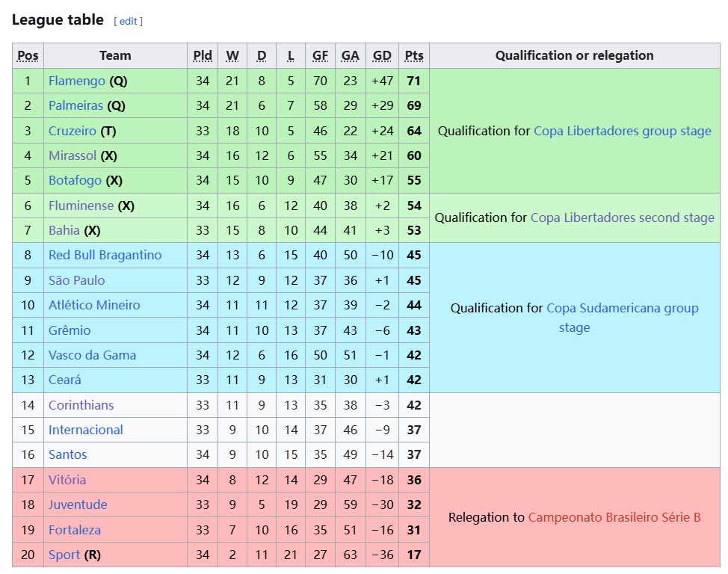The height and width of the screenshot is (574, 728).
Task: Open the Sport team link
Action: [64, 555]
